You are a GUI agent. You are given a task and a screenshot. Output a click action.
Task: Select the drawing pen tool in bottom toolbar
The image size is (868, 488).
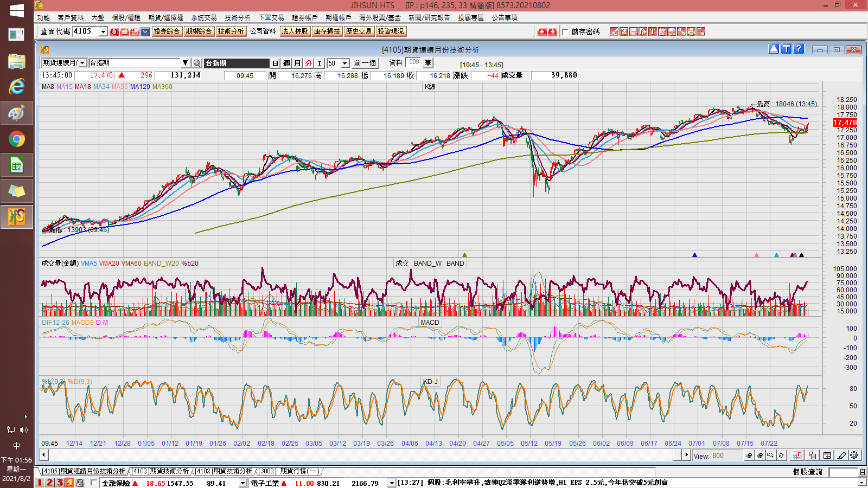tap(841, 455)
